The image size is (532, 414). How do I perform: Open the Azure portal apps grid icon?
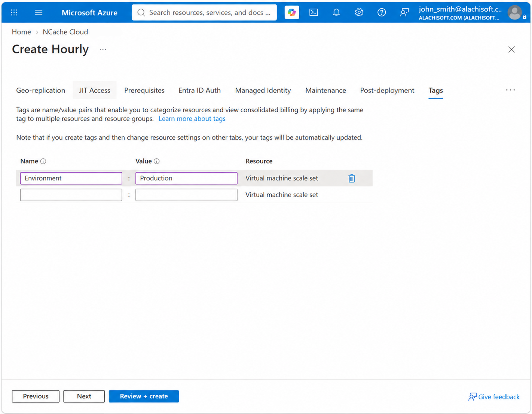pos(14,12)
